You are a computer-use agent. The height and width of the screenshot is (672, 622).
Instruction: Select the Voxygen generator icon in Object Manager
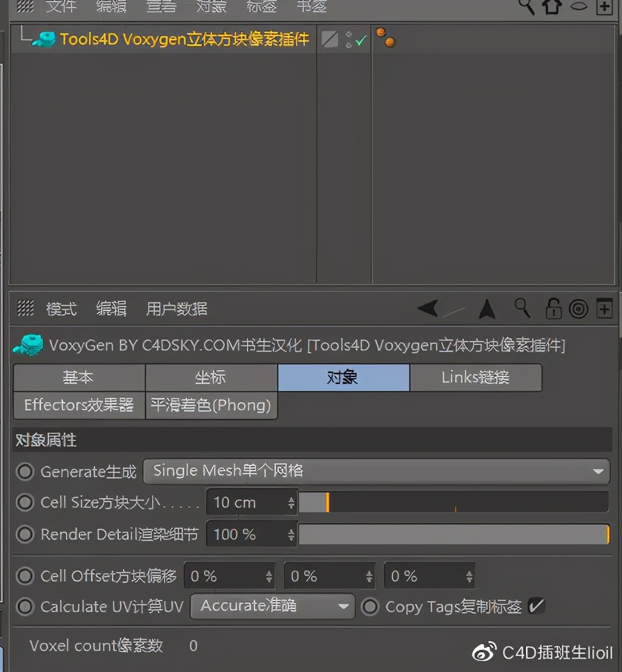click(x=42, y=39)
